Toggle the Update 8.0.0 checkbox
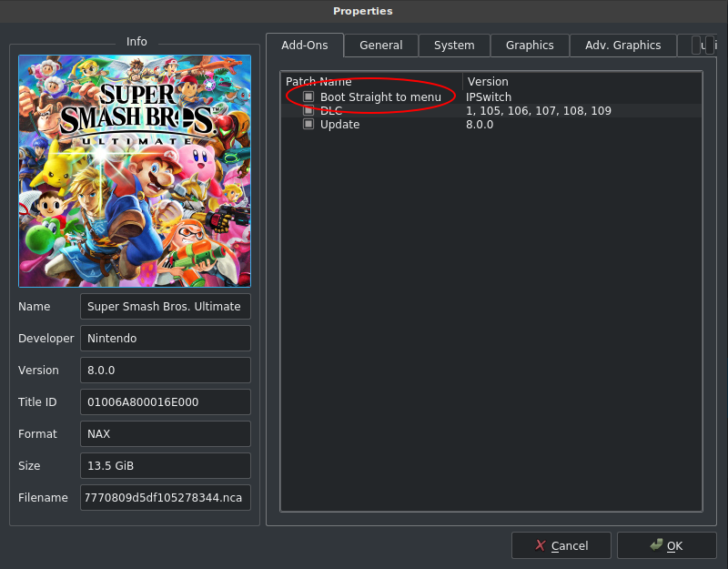 pyautogui.click(x=308, y=125)
